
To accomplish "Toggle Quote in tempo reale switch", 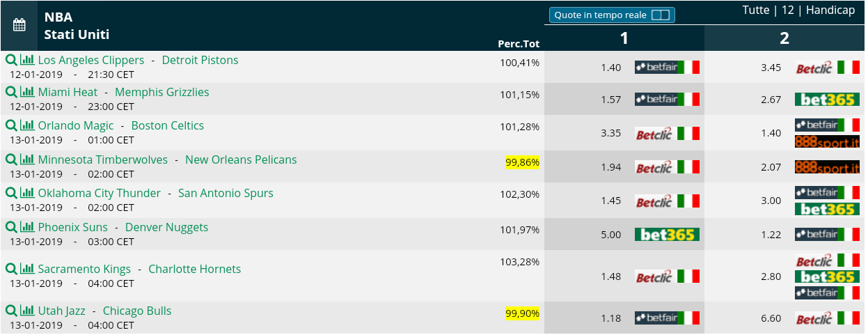I will tap(661, 15).
